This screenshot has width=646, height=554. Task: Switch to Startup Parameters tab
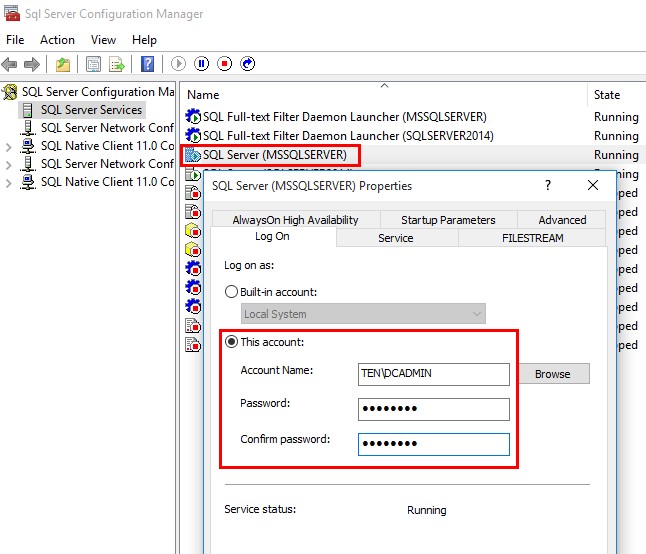pyautogui.click(x=448, y=220)
